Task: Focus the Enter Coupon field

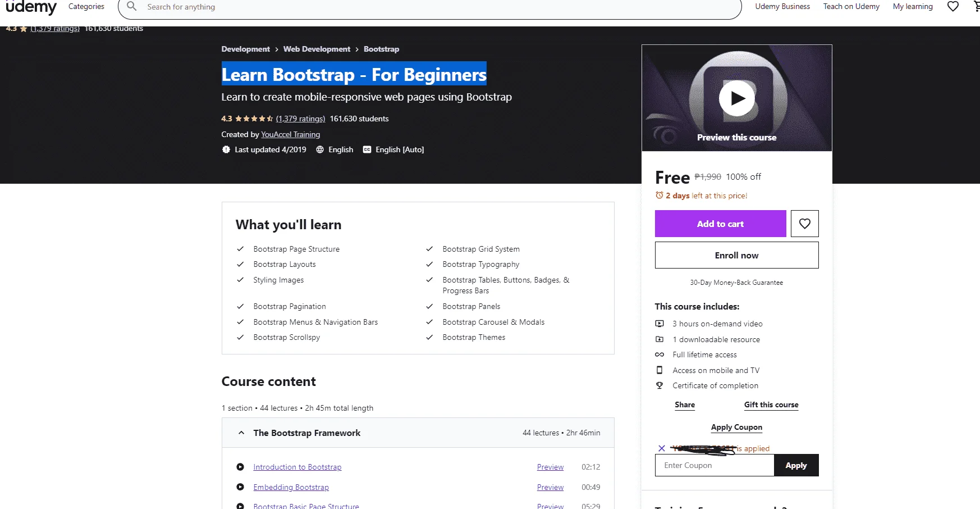Action: [x=715, y=465]
